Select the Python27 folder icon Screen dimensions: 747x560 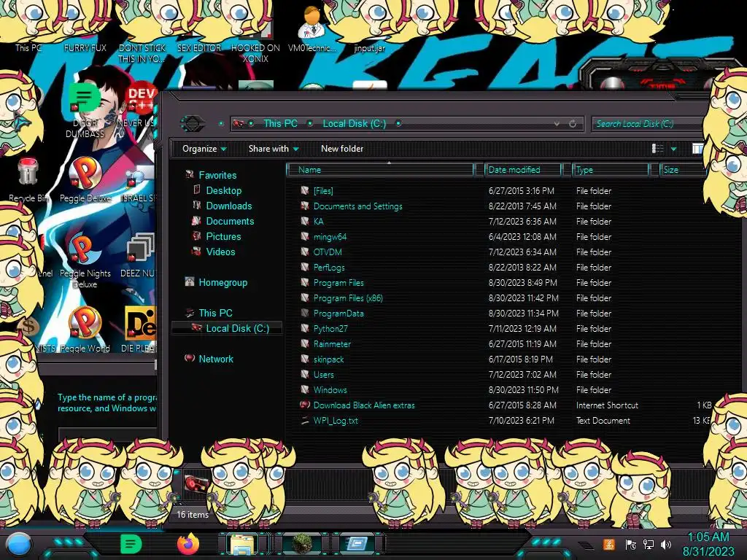(305, 328)
